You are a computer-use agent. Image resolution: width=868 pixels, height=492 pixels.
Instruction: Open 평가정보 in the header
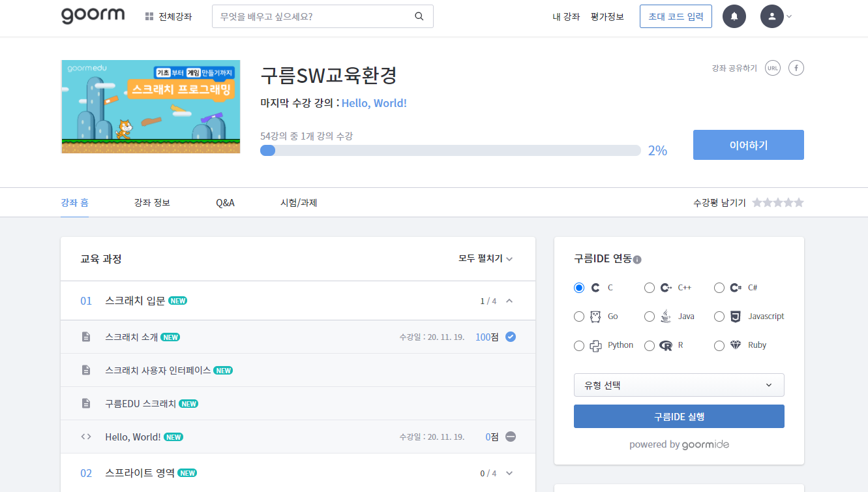pos(607,16)
